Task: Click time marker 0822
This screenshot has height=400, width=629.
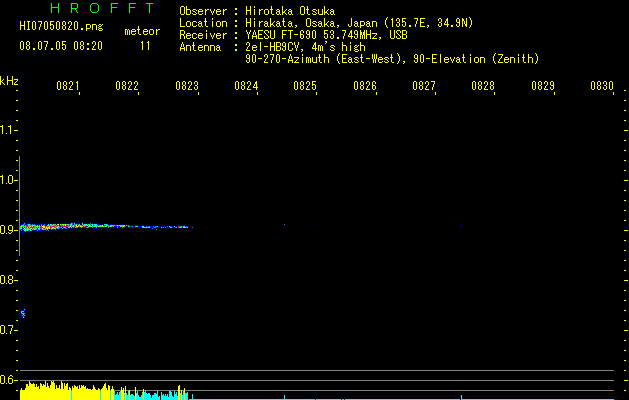Action: click(x=127, y=86)
